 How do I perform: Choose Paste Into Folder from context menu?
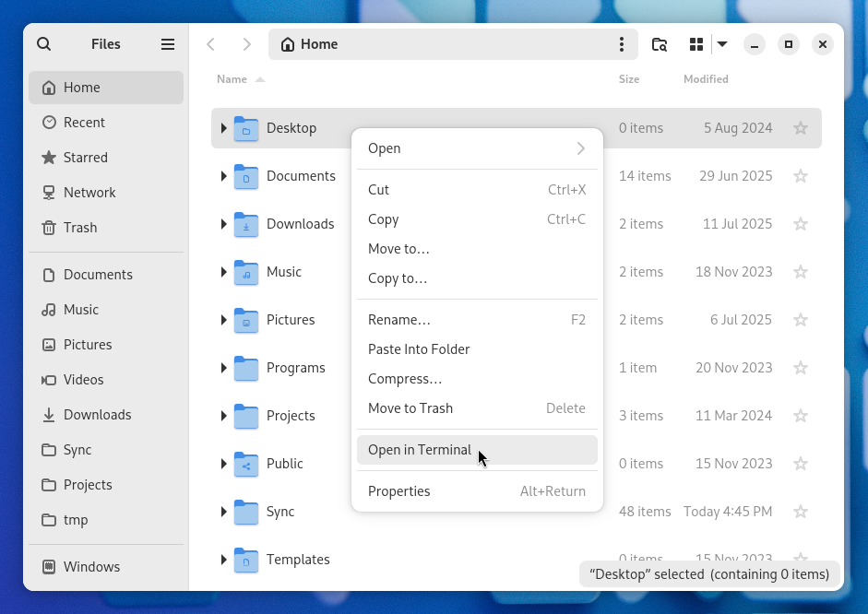point(477,349)
